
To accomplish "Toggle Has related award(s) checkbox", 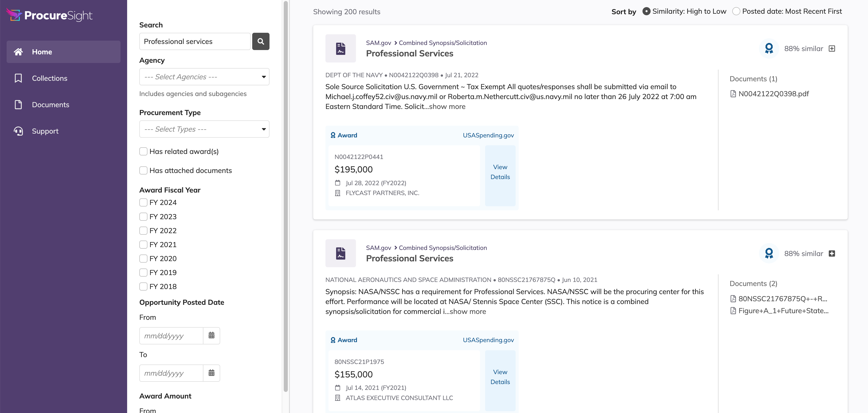I will (143, 151).
